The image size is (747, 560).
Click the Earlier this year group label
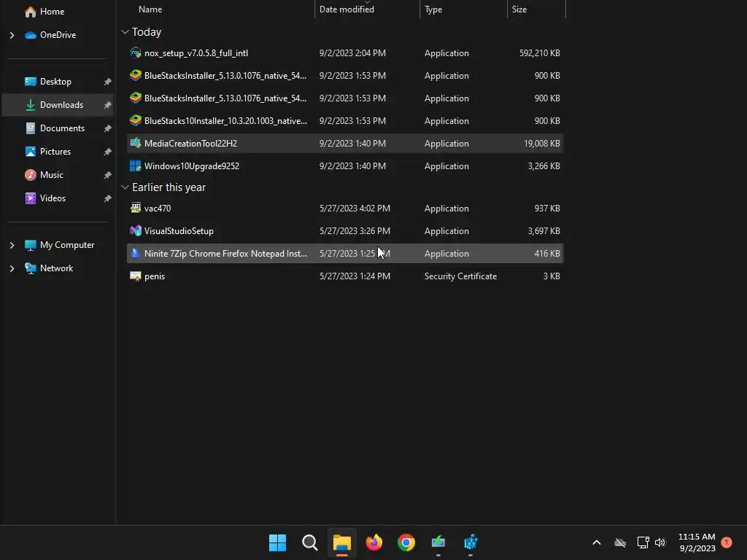(x=169, y=187)
